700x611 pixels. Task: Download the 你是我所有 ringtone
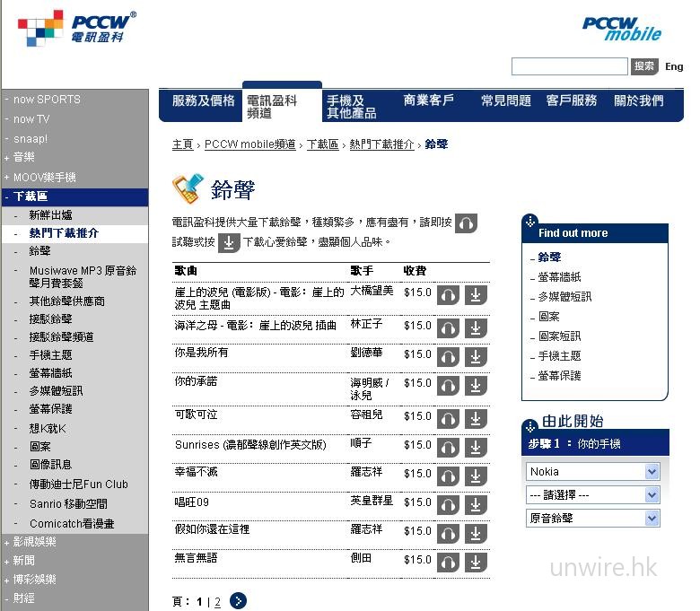[x=476, y=357]
